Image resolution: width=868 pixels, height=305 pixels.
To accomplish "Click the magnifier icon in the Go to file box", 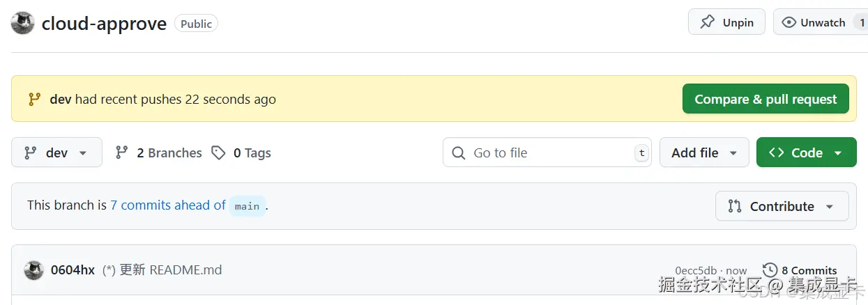I will tap(458, 152).
